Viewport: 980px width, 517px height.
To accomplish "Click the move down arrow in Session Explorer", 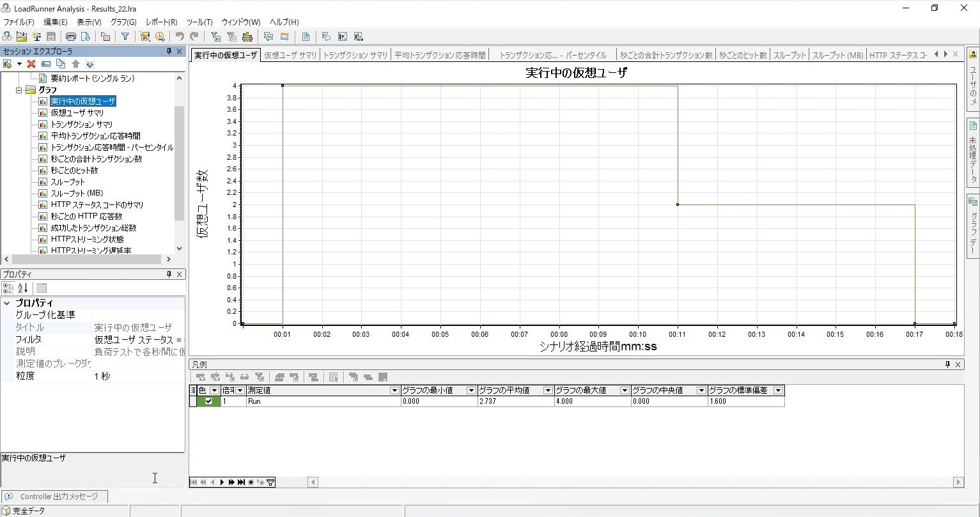I will click(x=89, y=64).
